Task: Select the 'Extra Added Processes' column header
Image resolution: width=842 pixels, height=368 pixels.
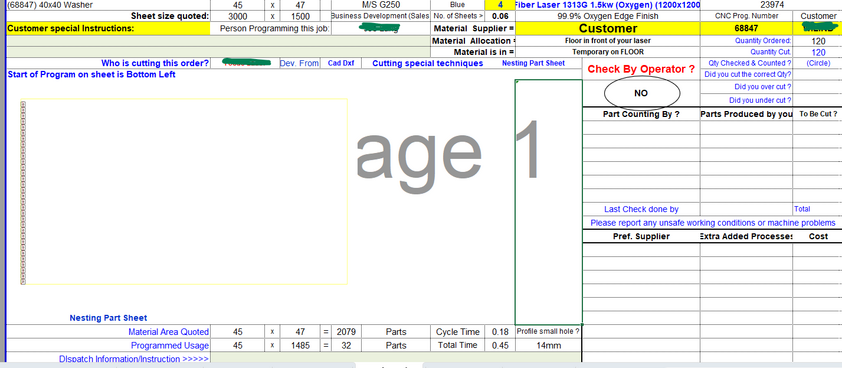Action: [x=746, y=236]
